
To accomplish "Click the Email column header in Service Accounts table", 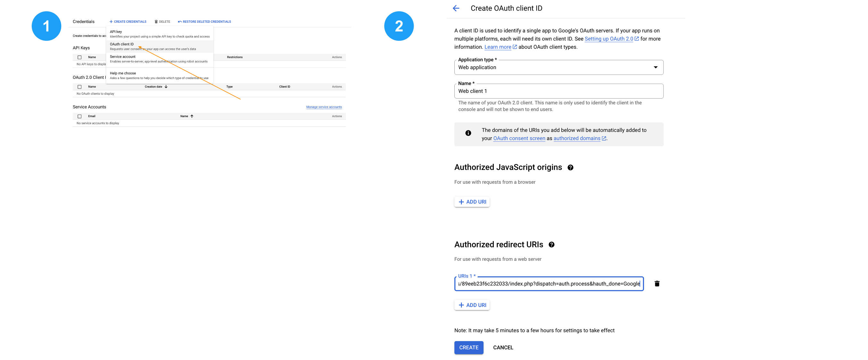I will 92,116.
